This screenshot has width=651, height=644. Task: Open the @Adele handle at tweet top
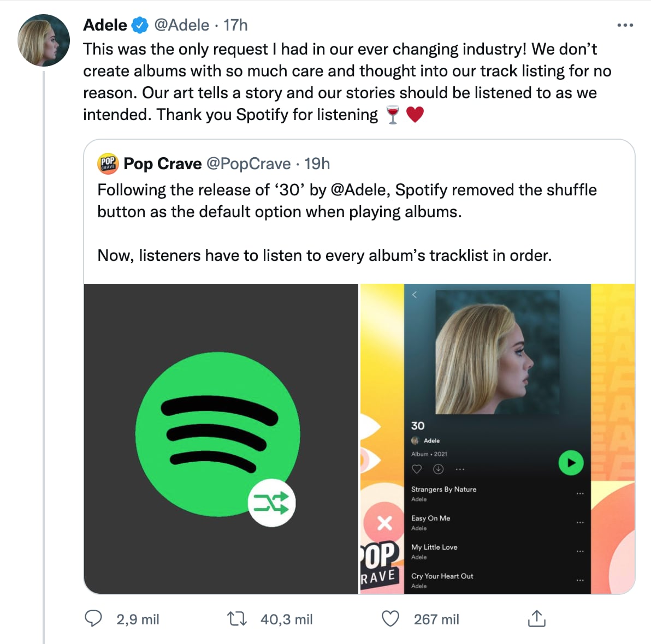pos(182,25)
